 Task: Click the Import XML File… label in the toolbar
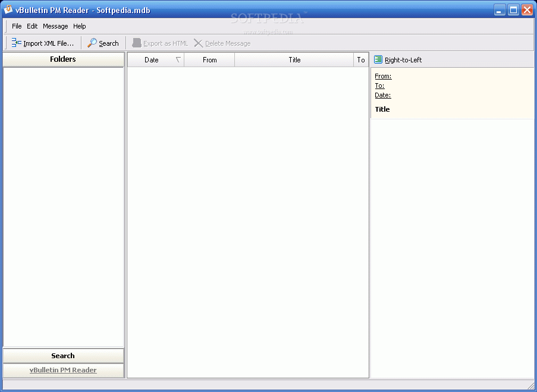click(x=48, y=43)
